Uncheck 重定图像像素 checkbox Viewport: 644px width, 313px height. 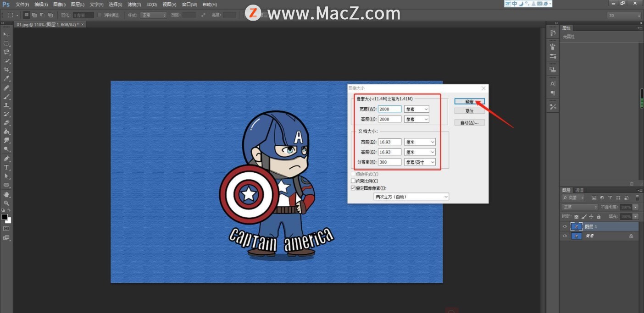(353, 188)
